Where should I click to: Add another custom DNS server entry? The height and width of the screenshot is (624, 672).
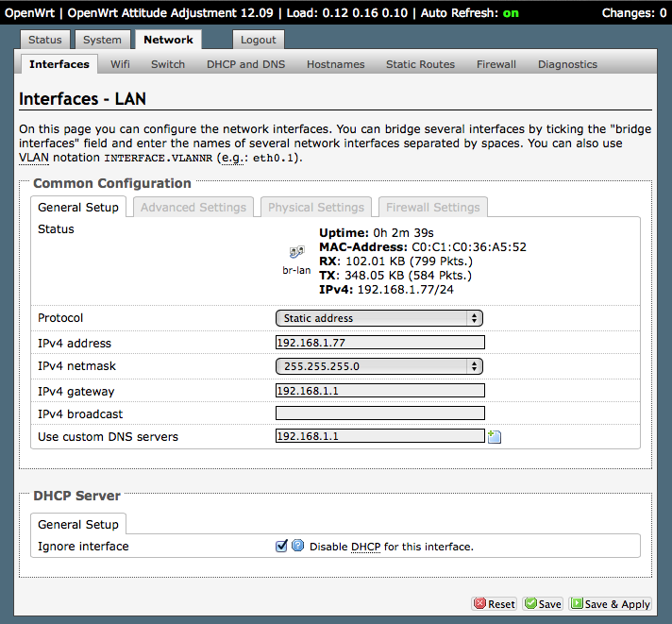point(495,437)
